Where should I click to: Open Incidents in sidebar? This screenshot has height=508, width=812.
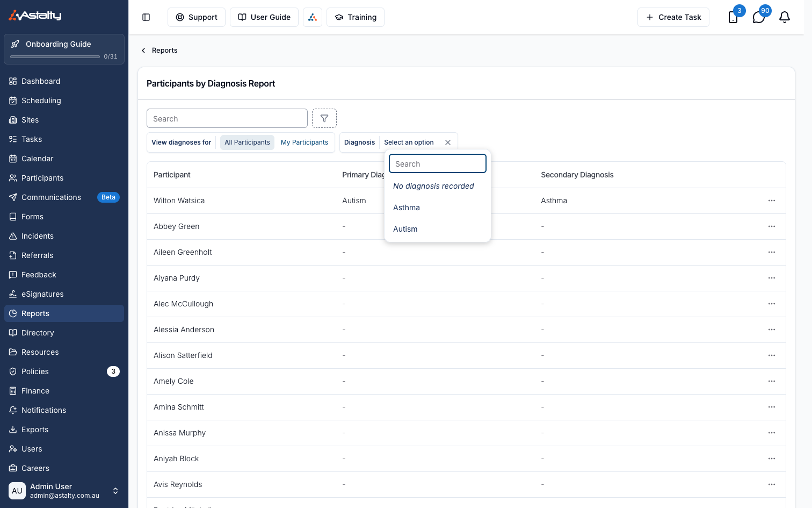(x=64, y=236)
